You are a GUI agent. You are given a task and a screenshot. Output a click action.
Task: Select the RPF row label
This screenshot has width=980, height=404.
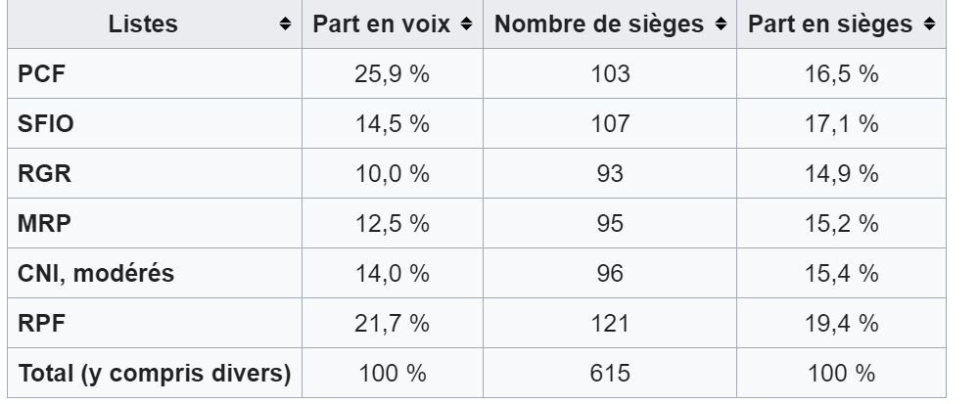pyautogui.click(x=38, y=324)
